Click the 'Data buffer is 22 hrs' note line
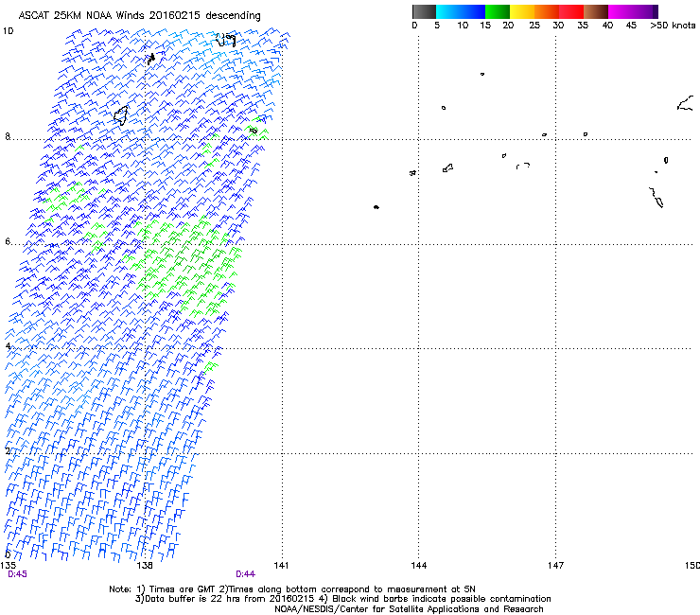Screen dimensions: 700x615 point(342,599)
